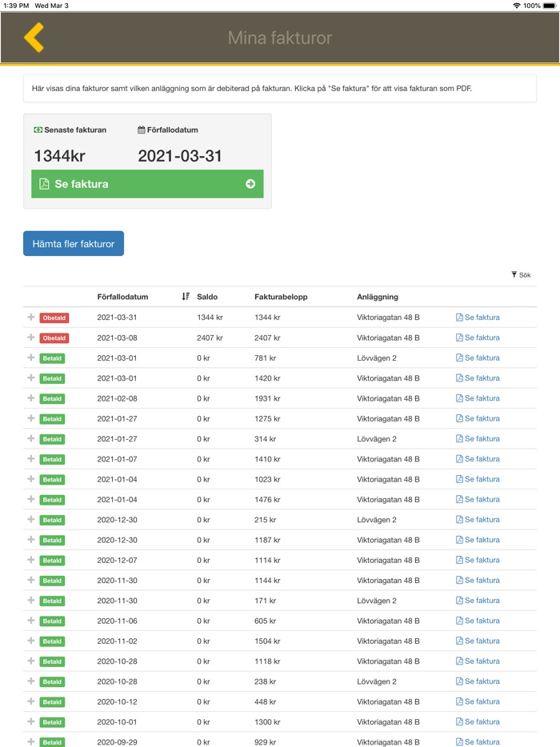
Task: Click the sort icon beside Förfallodatum
Action: tap(186, 297)
